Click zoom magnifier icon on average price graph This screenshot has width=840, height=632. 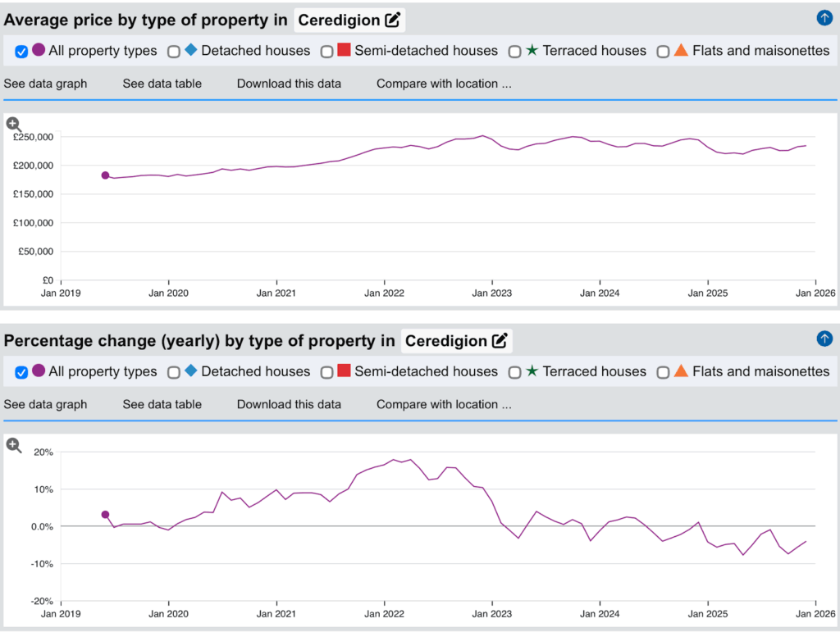point(13,125)
